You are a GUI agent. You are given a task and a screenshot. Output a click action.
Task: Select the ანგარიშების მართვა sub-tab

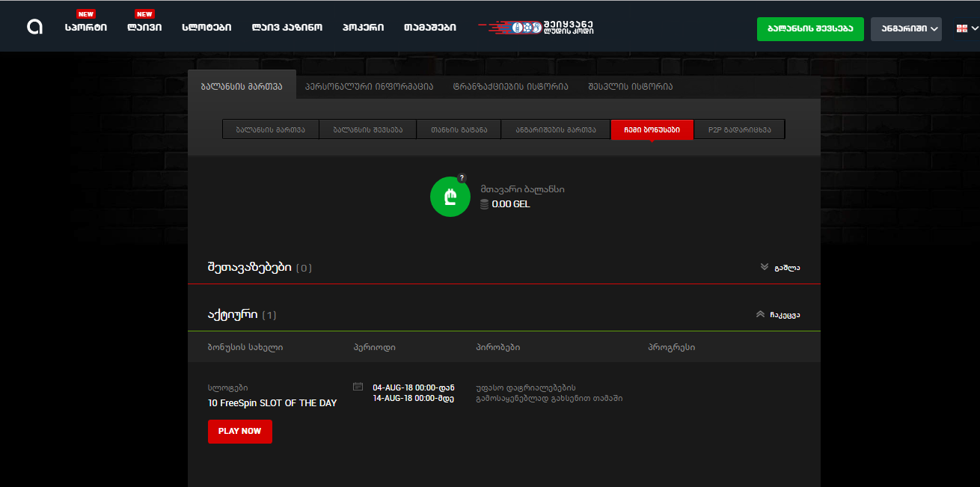click(x=556, y=129)
